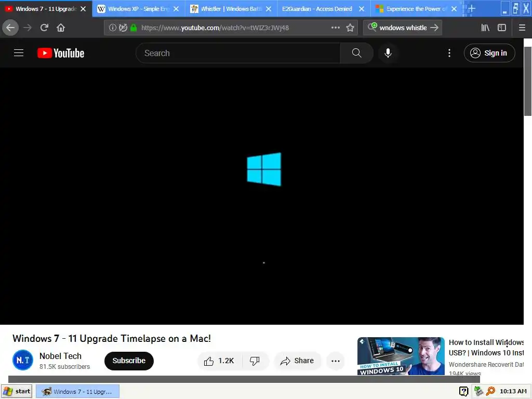Open more actions ellipsis under video
Image resolution: width=532 pixels, height=399 pixels.
336,361
